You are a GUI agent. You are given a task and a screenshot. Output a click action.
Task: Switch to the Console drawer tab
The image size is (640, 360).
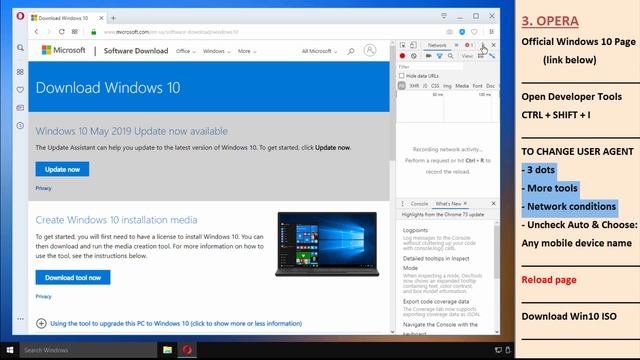(419, 203)
